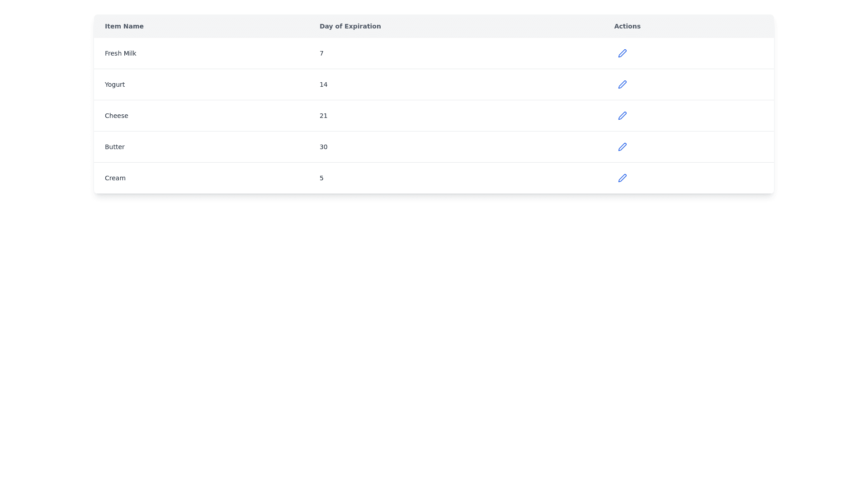The width and height of the screenshot is (868, 488).
Task: Click the Day of Expiration column header
Action: [350, 26]
